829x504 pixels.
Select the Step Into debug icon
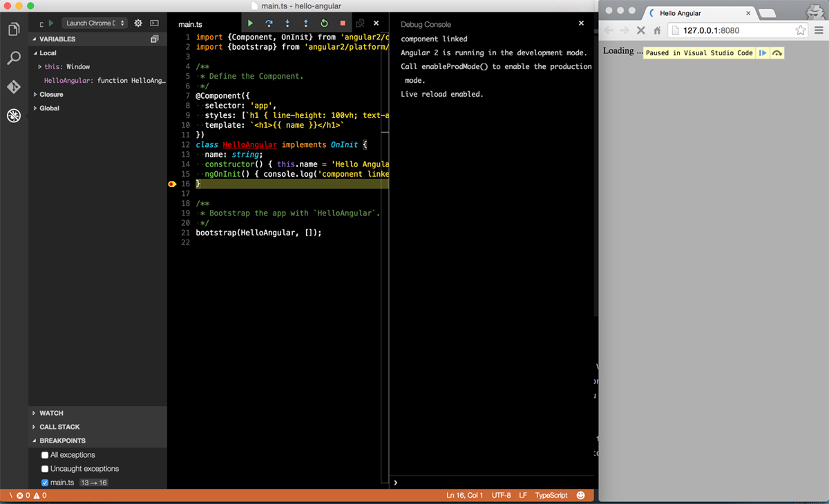(287, 23)
